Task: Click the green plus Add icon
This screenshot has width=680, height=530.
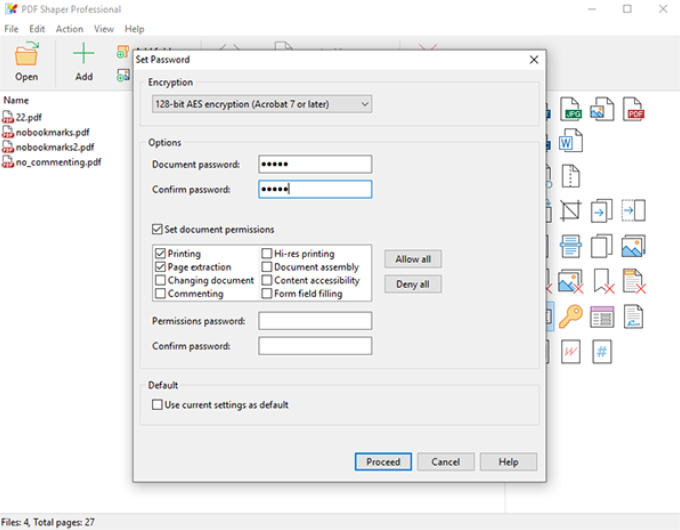Action: tap(84, 60)
